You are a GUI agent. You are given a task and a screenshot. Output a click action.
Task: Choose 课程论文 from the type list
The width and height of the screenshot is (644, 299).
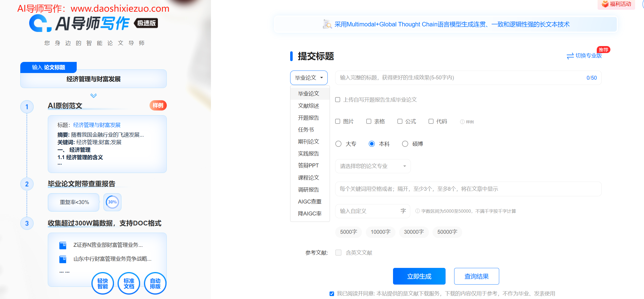(x=310, y=178)
